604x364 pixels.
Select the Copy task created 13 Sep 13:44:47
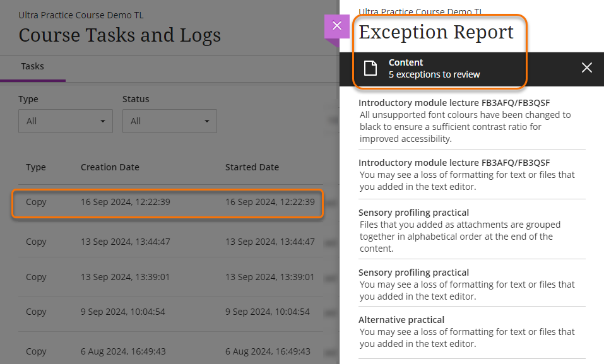[x=125, y=242]
